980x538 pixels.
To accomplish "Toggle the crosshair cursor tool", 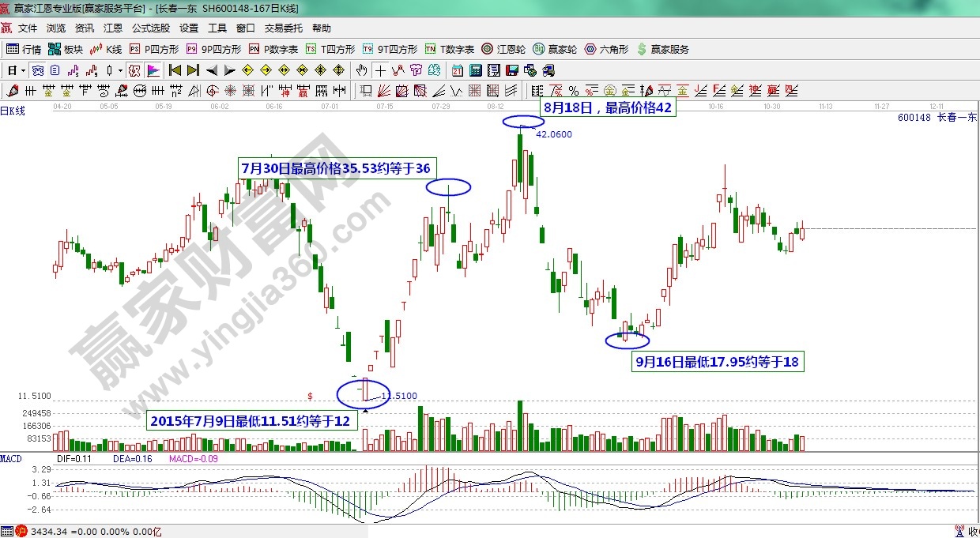I will [x=381, y=70].
